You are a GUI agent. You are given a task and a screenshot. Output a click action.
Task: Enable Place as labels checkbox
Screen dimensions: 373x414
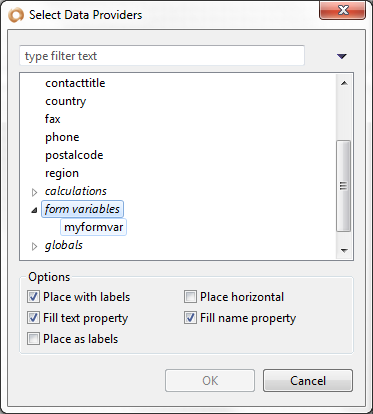[33, 339]
